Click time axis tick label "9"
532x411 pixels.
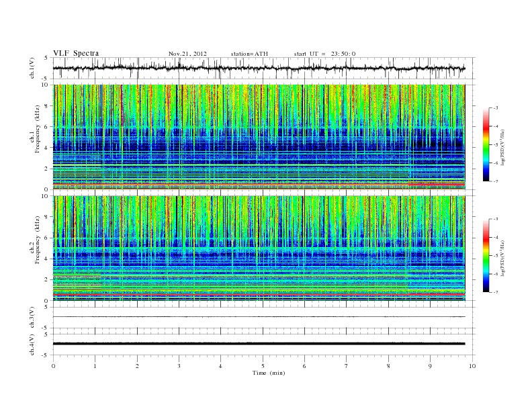(x=430, y=366)
